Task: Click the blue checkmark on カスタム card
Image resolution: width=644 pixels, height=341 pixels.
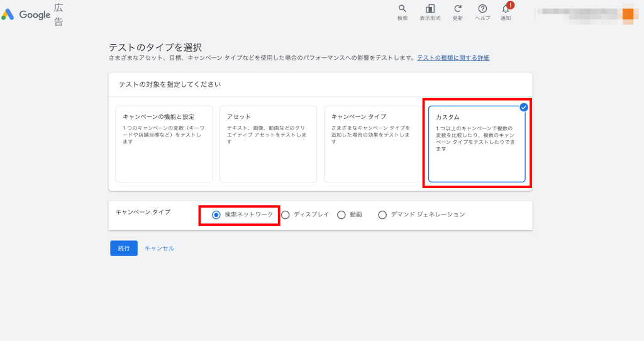Action: 524,107
